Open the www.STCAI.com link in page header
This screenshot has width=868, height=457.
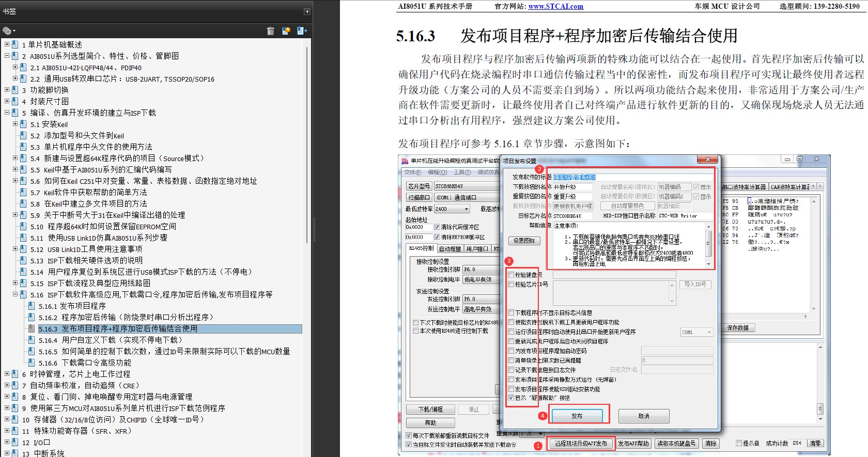pyautogui.click(x=555, y=6)
